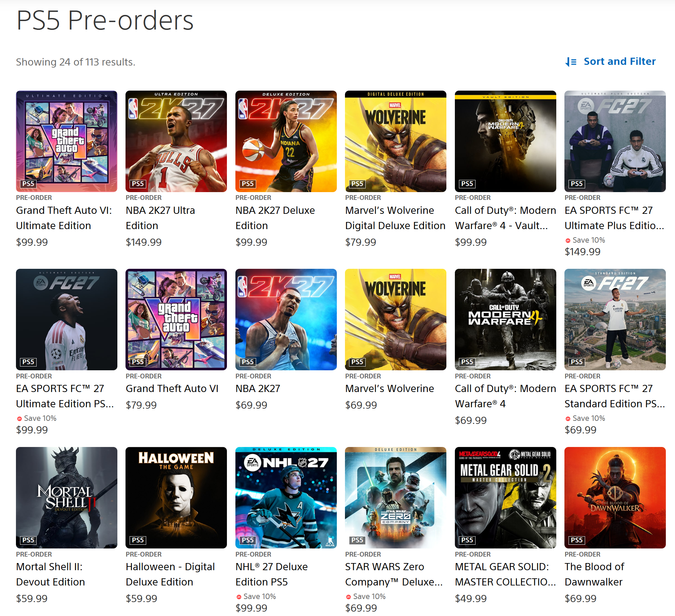The width and height of the screenshot is (675, 616).
Task: Click the Call of Duty Vault Edition title
Action: tap(505, 218)
